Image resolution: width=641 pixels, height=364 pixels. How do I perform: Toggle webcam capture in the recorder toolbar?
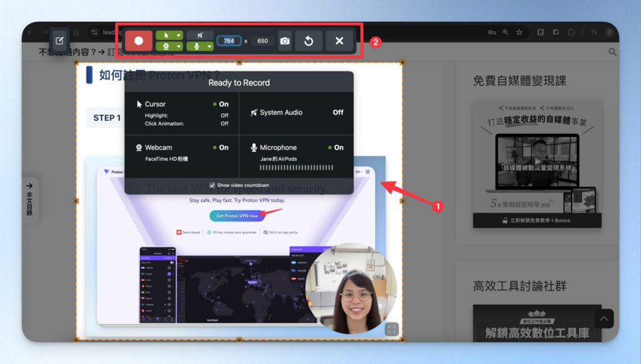coord(166,46)
